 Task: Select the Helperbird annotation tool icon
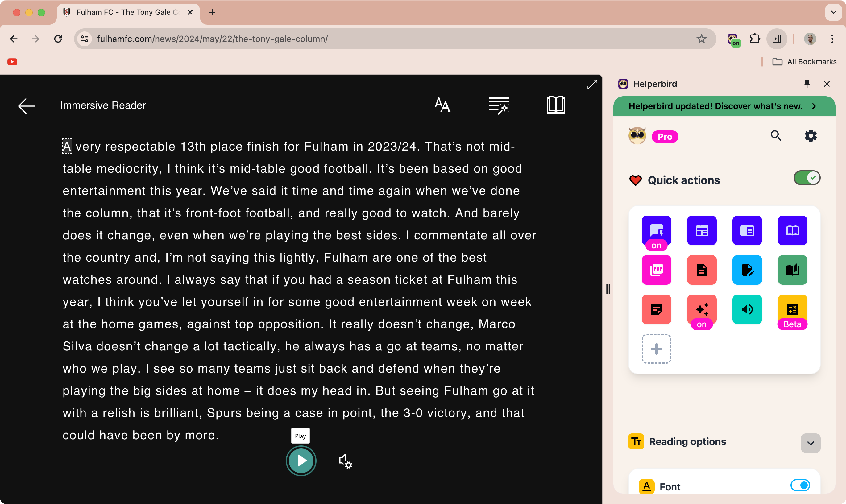(747, 270)
